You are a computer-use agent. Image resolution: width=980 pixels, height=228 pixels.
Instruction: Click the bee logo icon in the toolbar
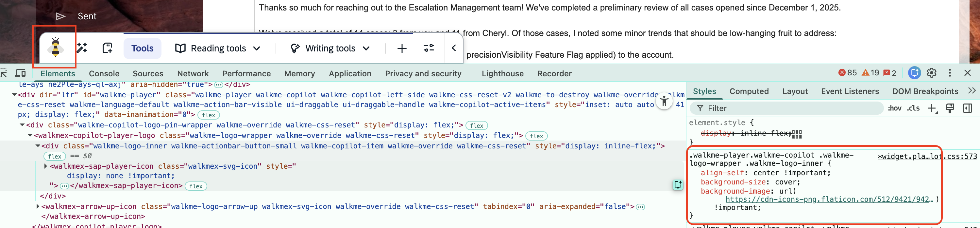(x=56, y=48)
